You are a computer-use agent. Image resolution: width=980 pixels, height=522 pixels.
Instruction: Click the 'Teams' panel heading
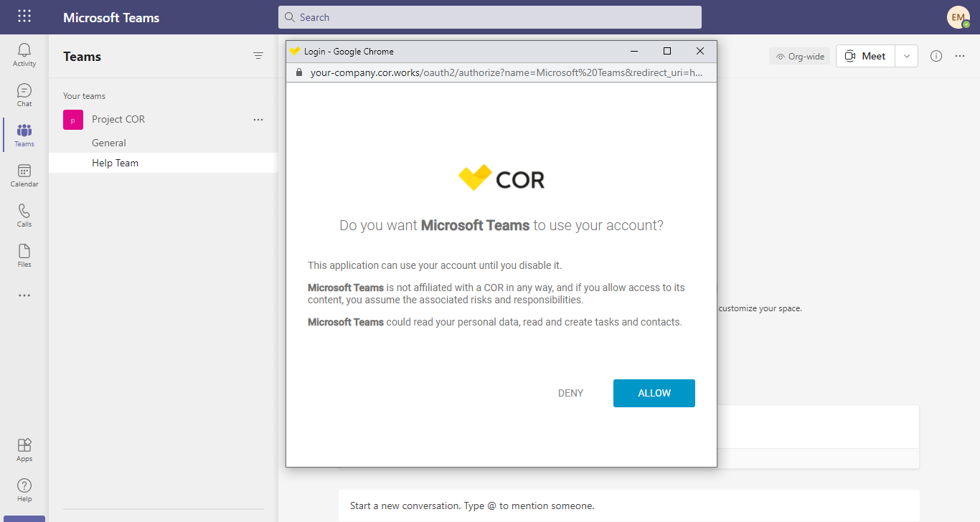pos(82,57)
